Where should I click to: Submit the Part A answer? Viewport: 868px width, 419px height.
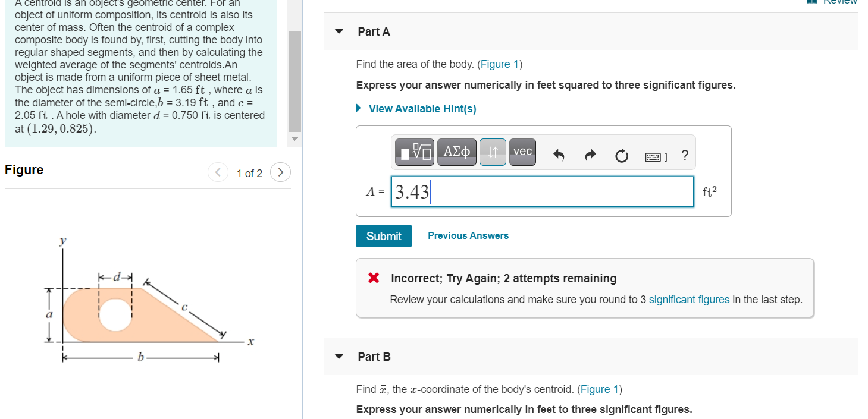click(384, 236)
